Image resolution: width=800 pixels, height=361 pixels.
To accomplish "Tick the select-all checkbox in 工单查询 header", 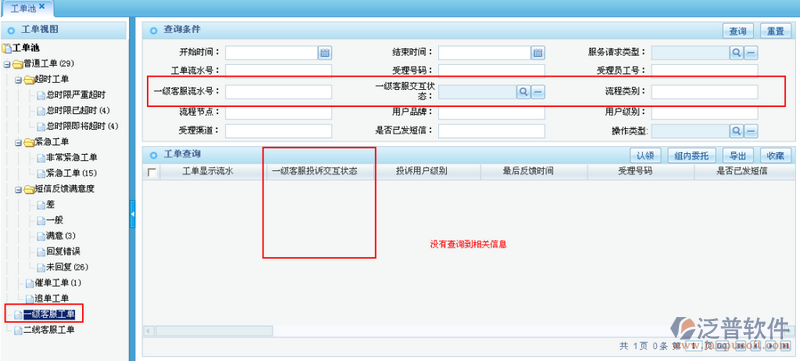I will click(x=152, y=173).
